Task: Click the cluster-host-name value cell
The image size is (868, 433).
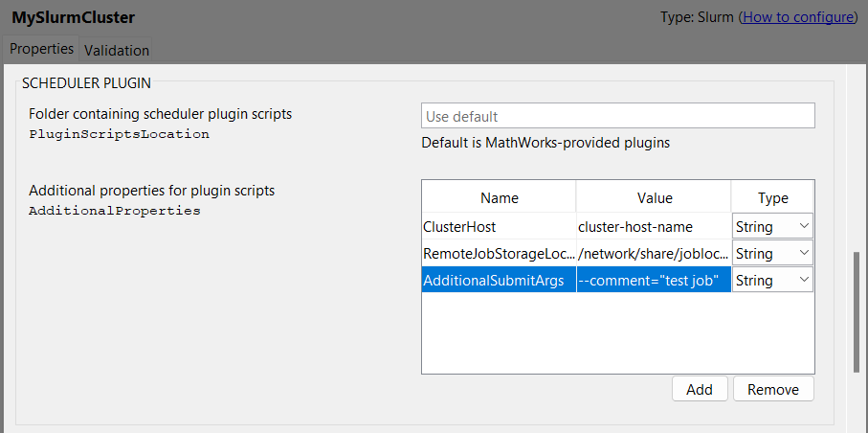Action: pos(653,226)
